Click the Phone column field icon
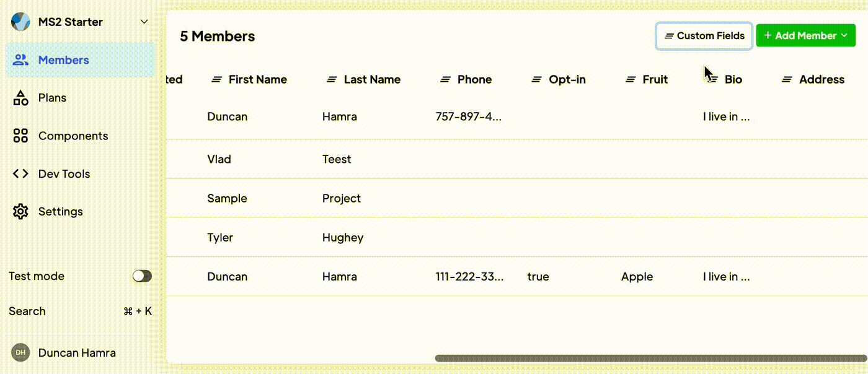 pos(445,79)
